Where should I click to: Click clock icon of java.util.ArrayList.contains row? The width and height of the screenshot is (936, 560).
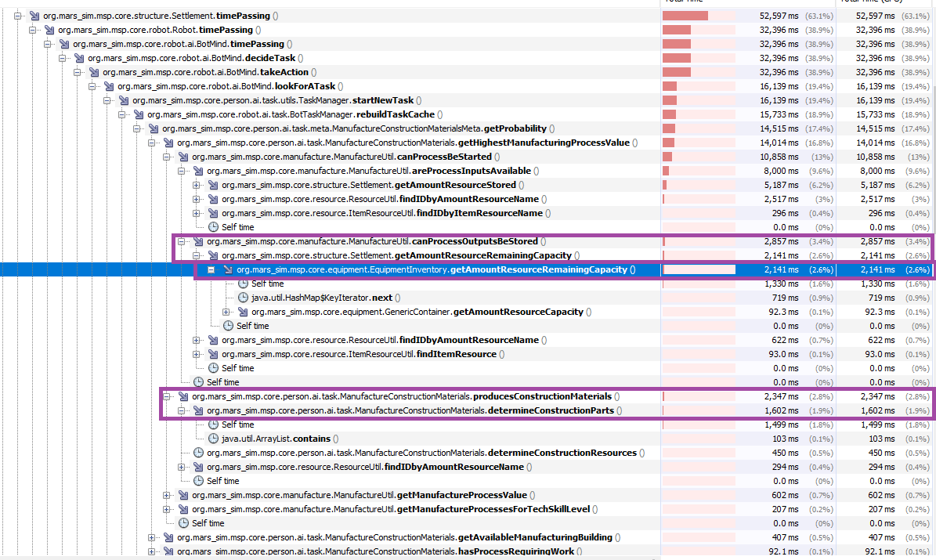[x=214, y=439]
